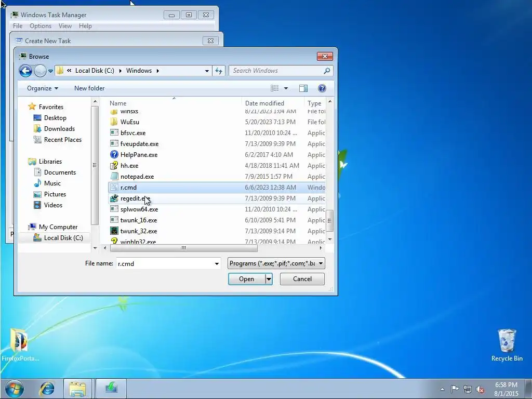Select Libraries in the navigation pane
The width and height of the screenshot is (532, 399).
[x=50, y=162]
